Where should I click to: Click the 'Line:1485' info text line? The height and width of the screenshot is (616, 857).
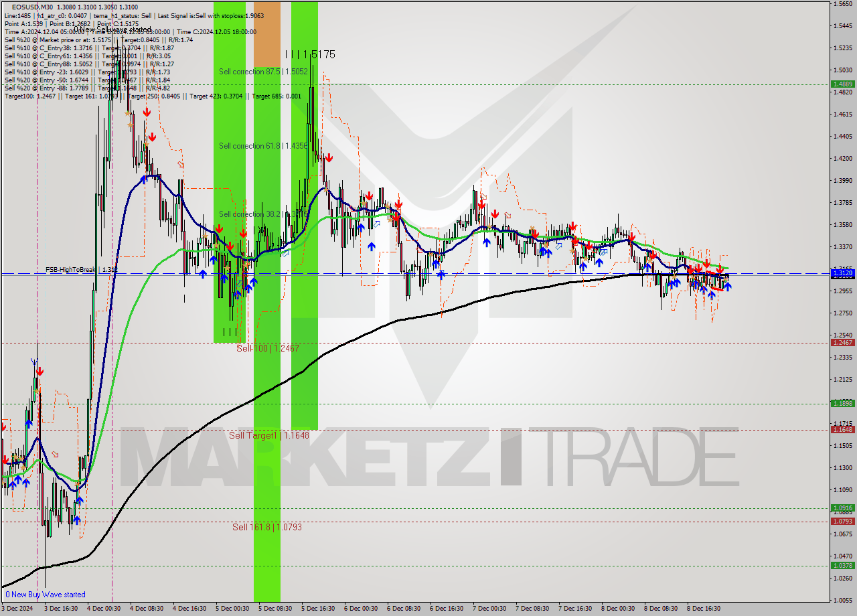click(134, 15)
